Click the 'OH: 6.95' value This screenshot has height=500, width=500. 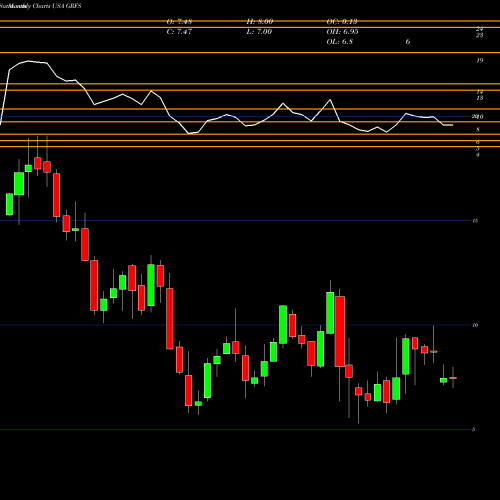(x=342, y=32)
